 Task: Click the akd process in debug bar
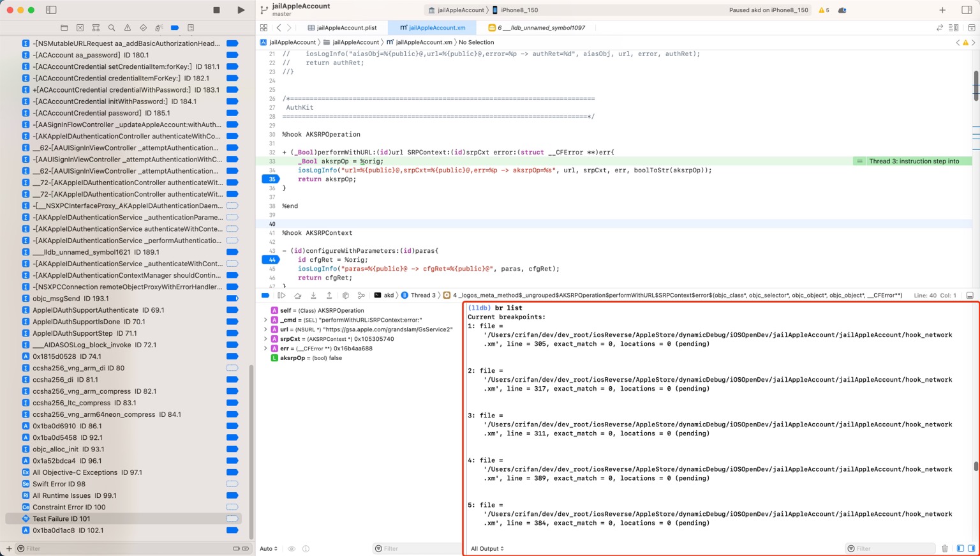coord(384,296)
